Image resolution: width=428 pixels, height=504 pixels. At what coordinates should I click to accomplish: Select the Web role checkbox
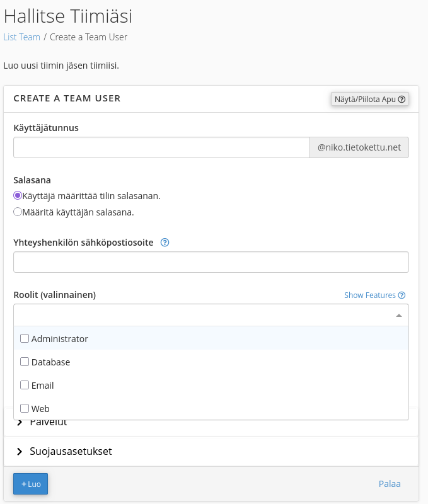click(x=25, y=408)
